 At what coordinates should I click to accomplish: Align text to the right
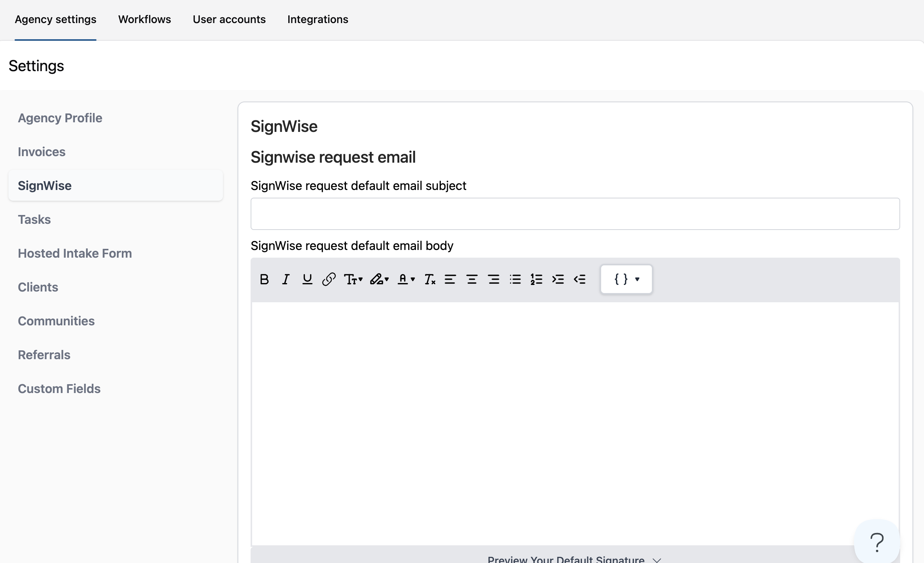pyautogui.click(x=494, y=279)
